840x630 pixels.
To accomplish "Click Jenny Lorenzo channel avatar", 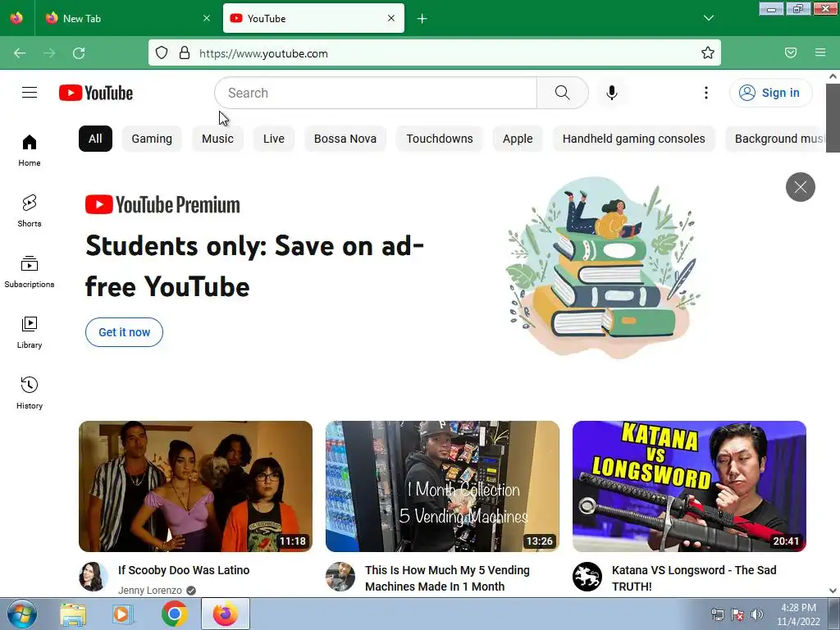I will (x=94, y=577).
